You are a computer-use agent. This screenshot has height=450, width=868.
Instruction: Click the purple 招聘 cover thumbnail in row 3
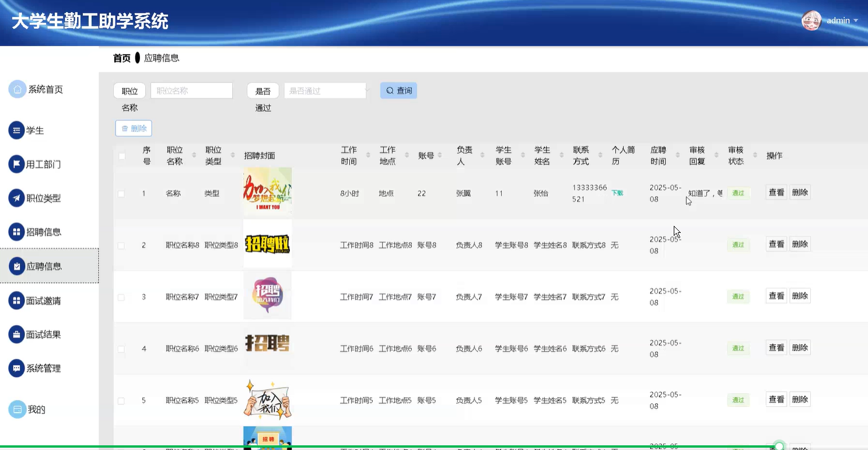pos(267,295)
